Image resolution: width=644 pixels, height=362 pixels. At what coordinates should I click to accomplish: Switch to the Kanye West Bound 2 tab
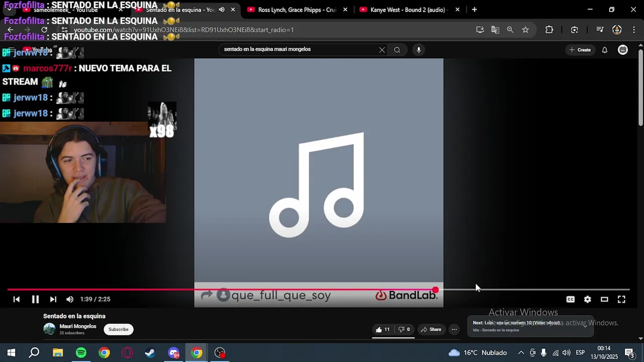click(405, 10)
